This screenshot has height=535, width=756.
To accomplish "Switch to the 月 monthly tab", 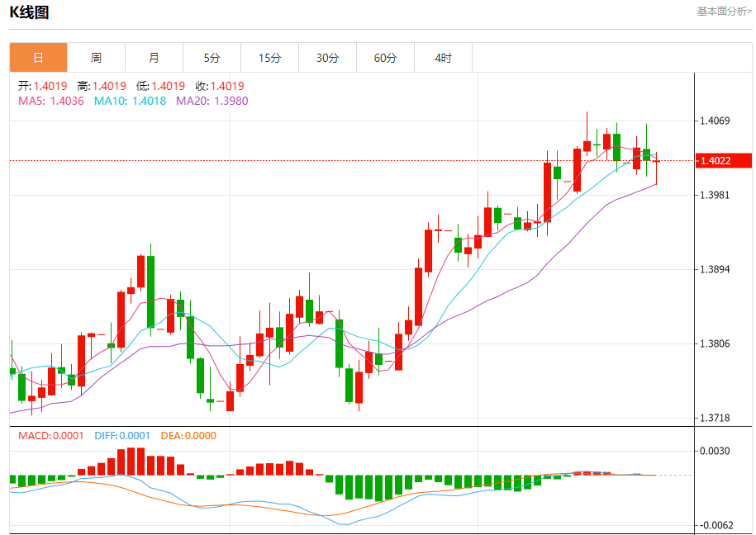I will (x=154, y=58).
